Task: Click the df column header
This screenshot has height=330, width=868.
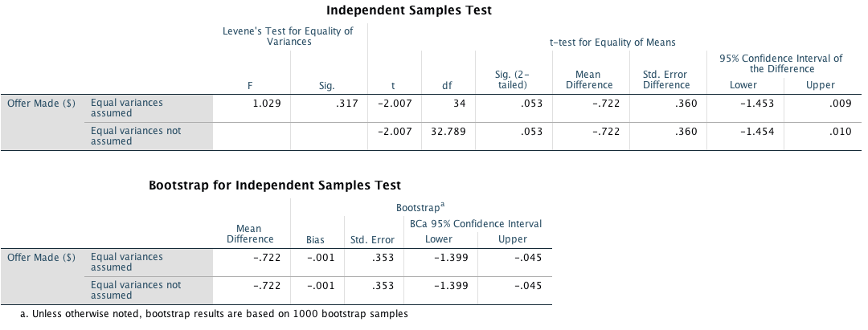Action: (x=447, y=85)
